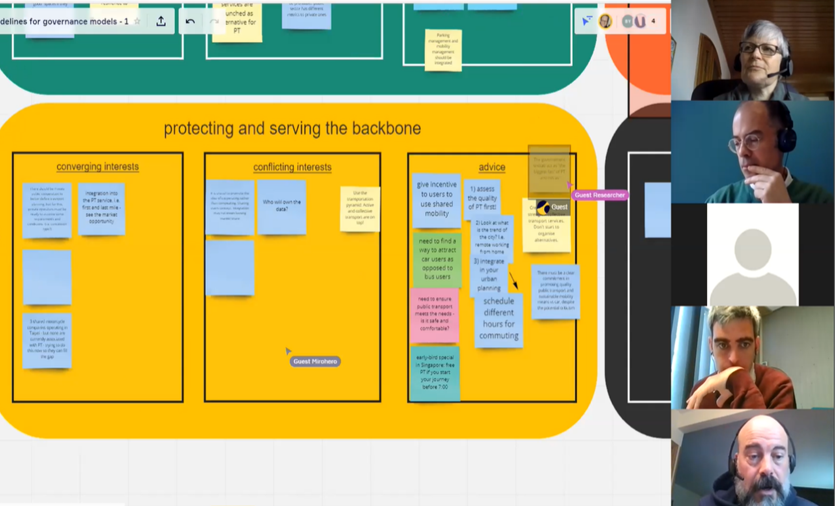This screenshot has width=835, height=506.
Task: Select the empty blue note in conflicting interests
Action: (x=230, y=268)
